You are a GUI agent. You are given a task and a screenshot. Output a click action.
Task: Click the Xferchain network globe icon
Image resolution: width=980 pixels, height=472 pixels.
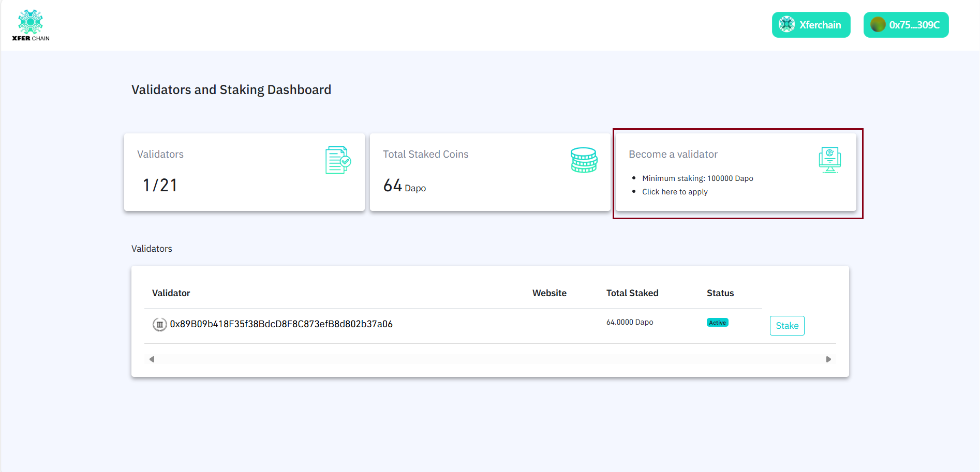[787, 24]
